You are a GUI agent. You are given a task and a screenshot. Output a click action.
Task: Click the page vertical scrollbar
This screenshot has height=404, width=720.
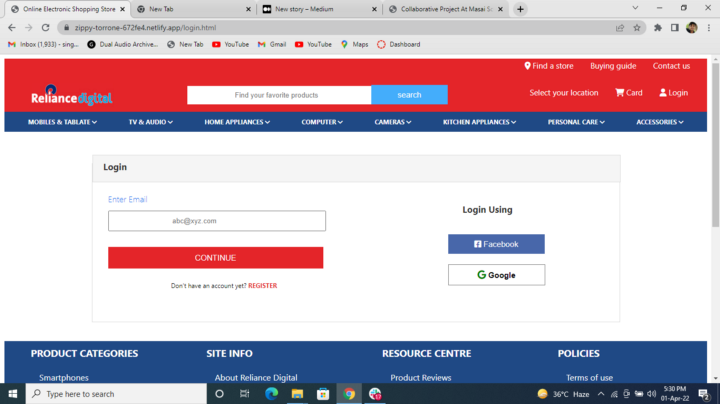[x=715, y=145]
